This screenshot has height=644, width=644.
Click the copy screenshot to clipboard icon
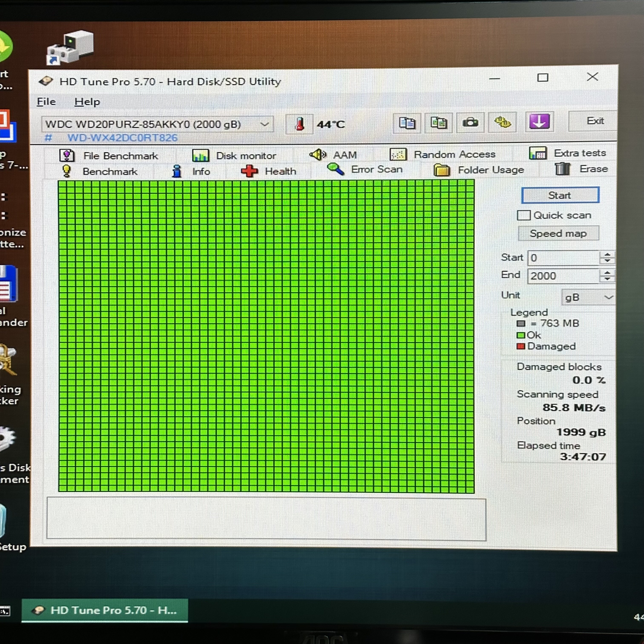tap(439, 123)
